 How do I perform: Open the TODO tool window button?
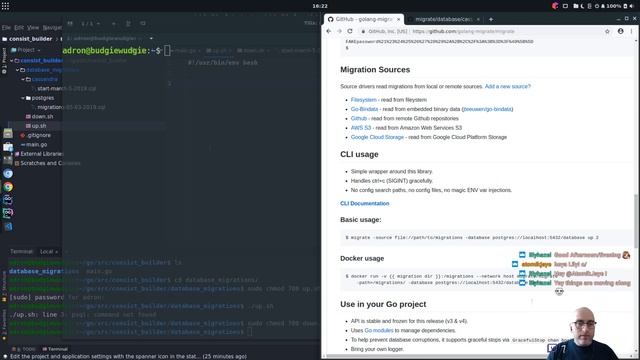coord(24,349)
